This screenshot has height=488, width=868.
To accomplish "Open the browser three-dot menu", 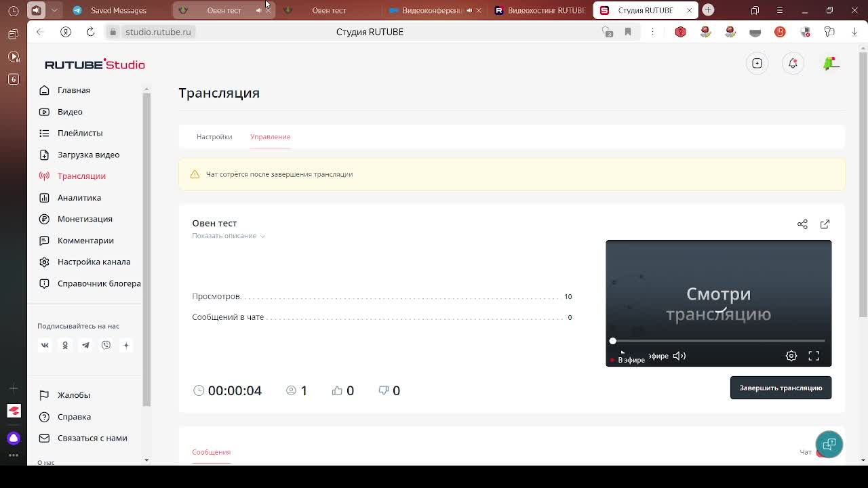I will point(652,32).
